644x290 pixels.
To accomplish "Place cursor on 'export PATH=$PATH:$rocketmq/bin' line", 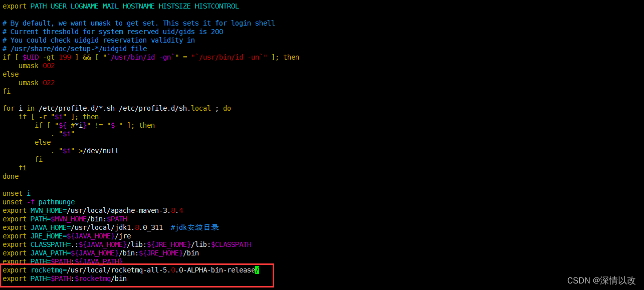I will click(x=65, y=278).
